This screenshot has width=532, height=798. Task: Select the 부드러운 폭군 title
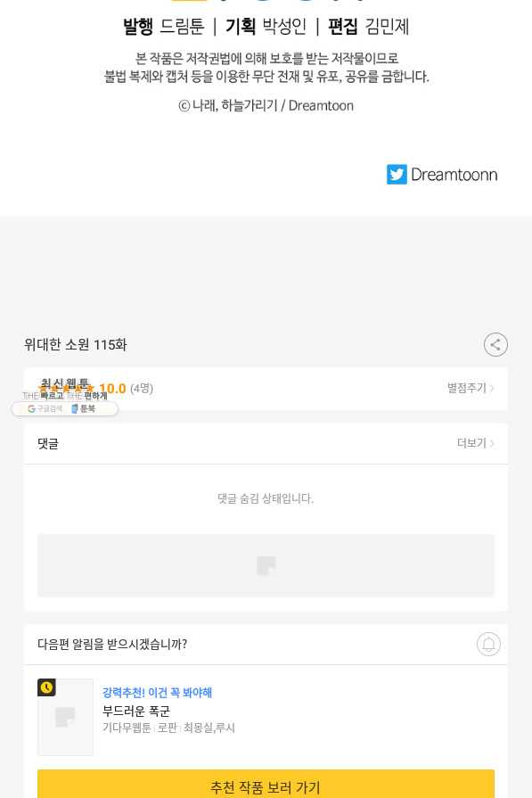pos(136,711)
